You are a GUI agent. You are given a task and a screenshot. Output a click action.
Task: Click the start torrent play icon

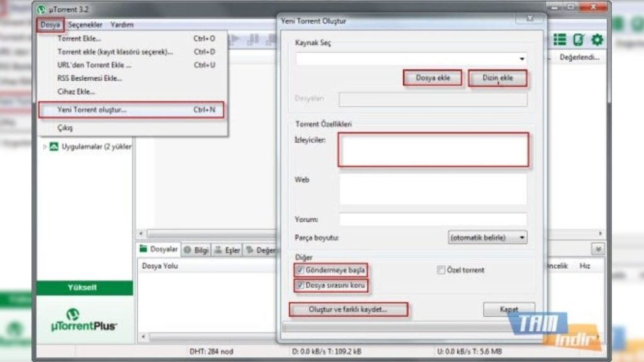click(235, 40)
